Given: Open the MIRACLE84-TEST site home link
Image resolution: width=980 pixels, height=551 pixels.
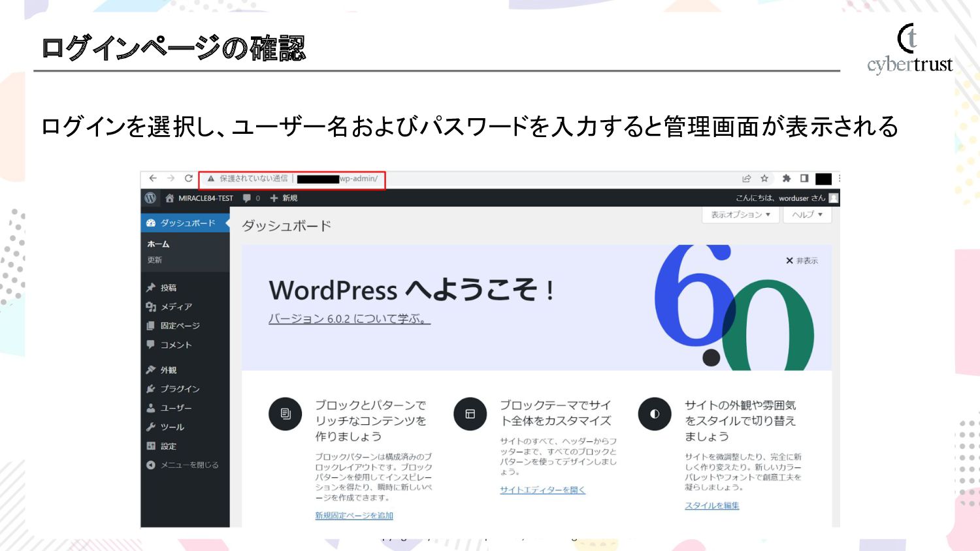Looking at the screenshot, I should [199, 198].
